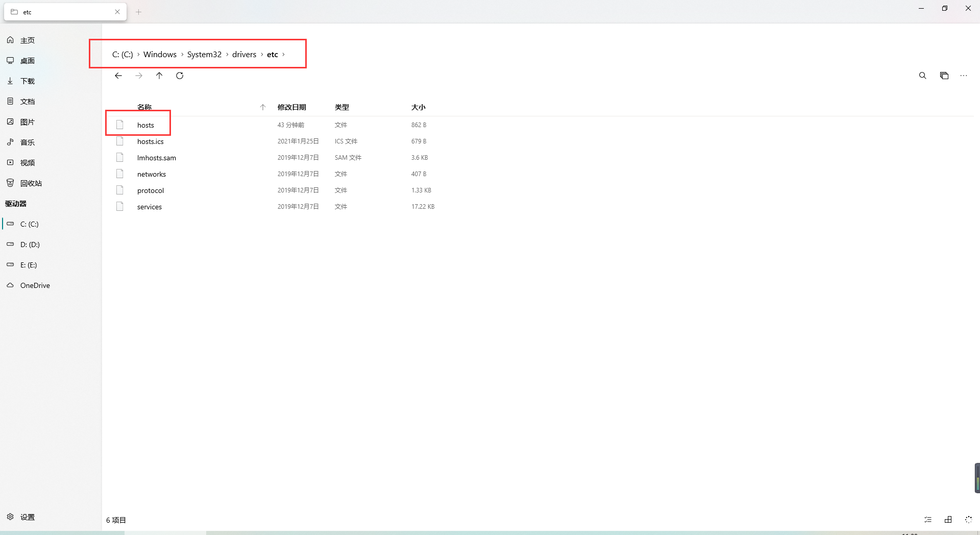Click "17.22 KB" size of services
The image size is (980, 535).
click(423, 207)
